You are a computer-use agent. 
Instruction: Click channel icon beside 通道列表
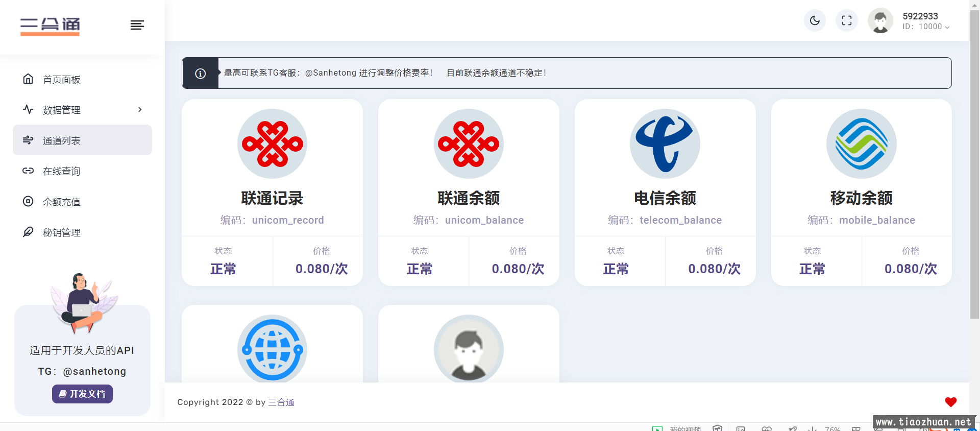coord(28,140)
